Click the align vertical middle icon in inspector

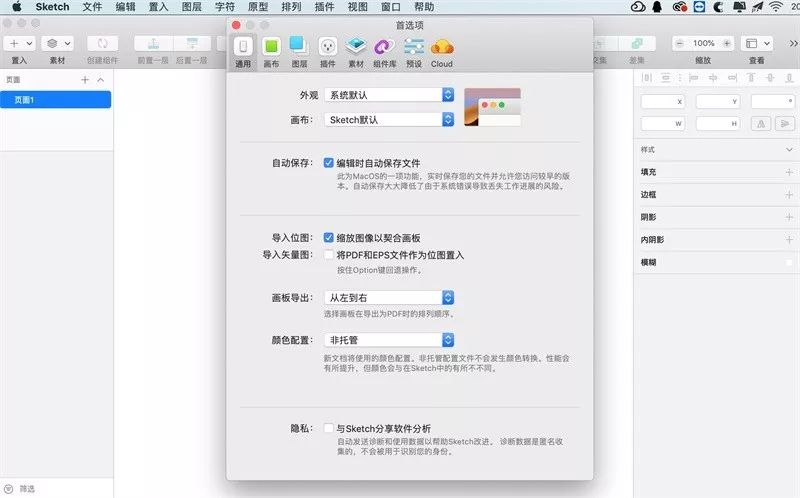point(770,78)
